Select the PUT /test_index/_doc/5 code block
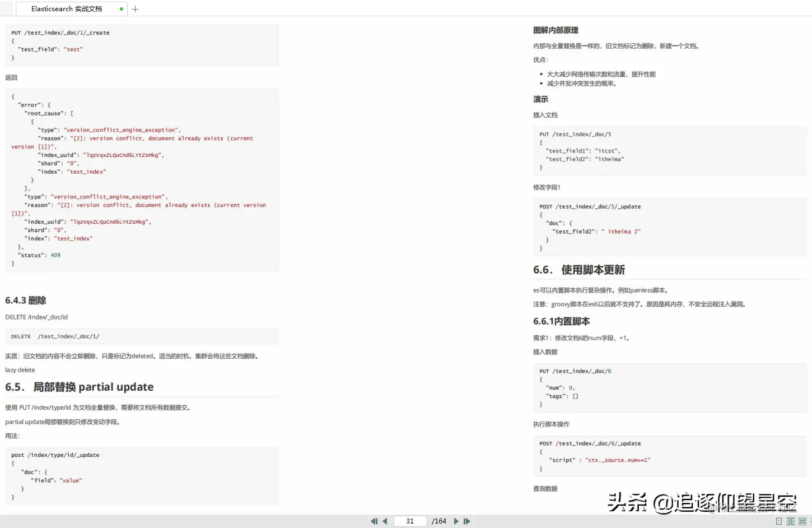Viewport: 812px width, 528px height. coord(669,151)
